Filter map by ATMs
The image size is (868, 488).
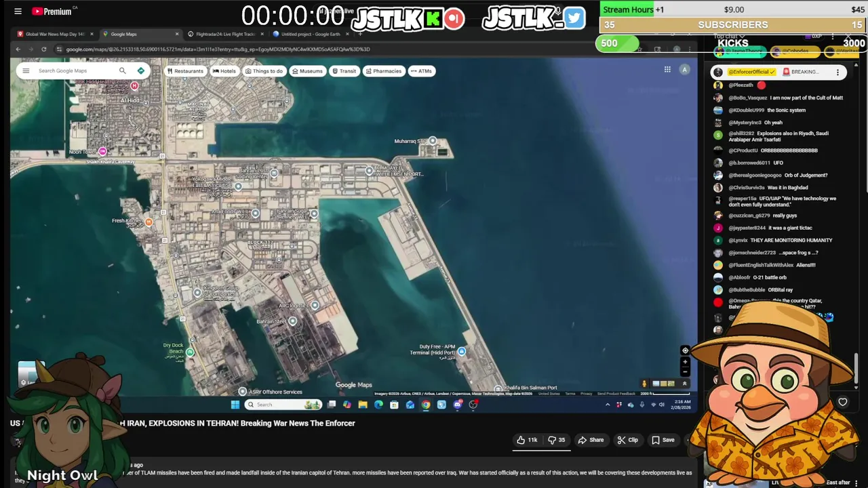pyautogui.click(x=421, y=71)
